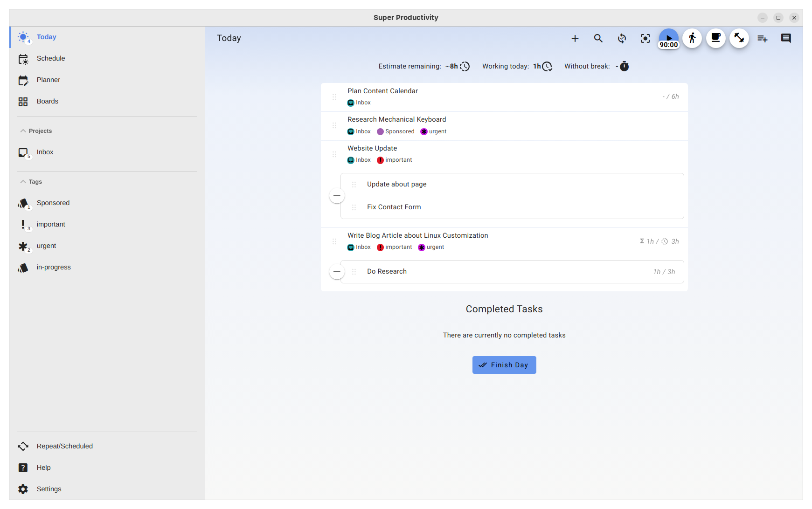This screenshot has height=509, width=812.
Task: Collapse subtasks of Website Update
Action: pyautogui.click(x=337, y=196)
